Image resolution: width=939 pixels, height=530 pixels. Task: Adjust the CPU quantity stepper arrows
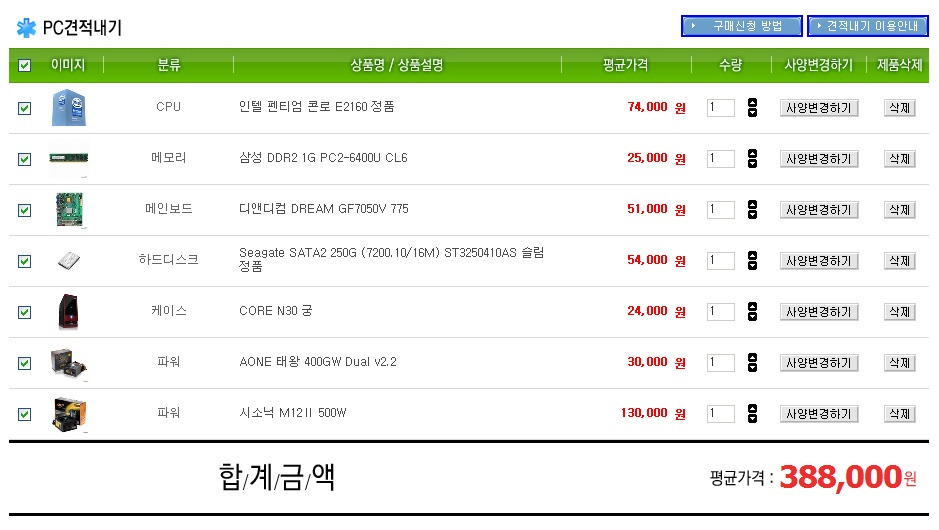[x=753, y=108]
